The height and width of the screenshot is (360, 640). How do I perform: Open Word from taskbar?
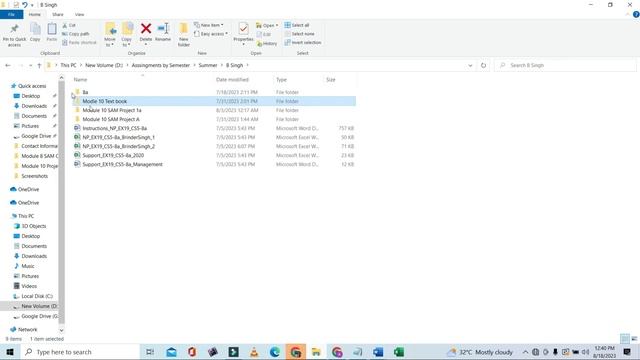coord(378,352)
